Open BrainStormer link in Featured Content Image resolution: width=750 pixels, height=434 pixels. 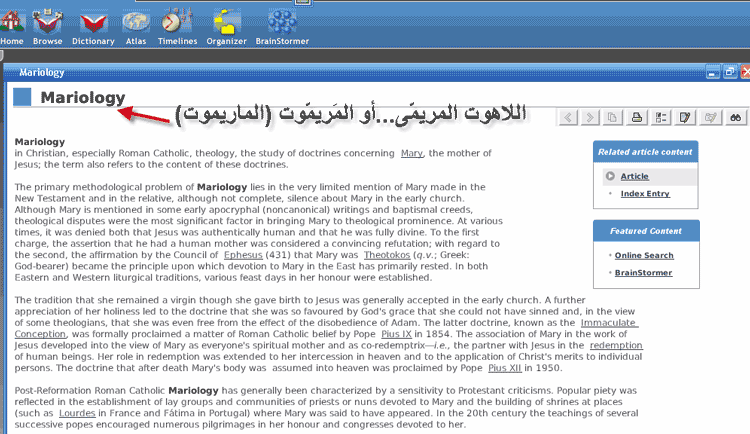[x=643, y=273]
